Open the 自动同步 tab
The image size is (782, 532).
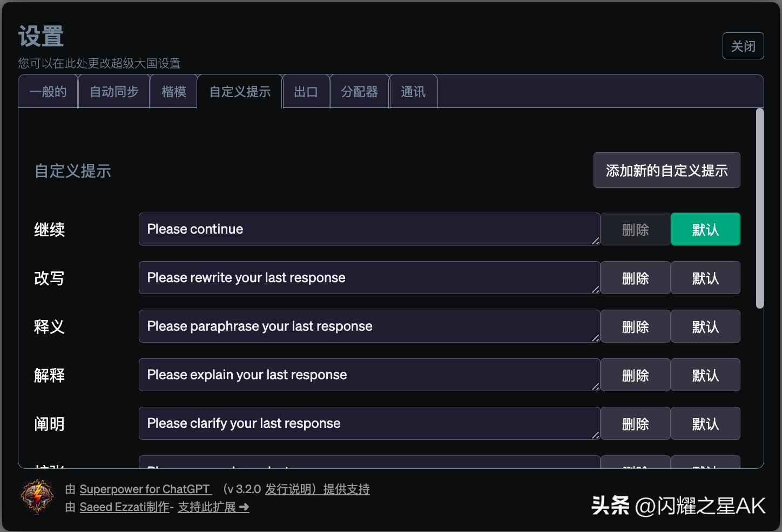114,91
